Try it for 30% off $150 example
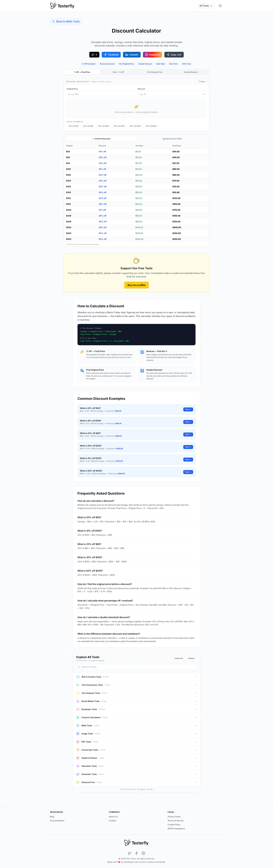The width and height of the screenshot is (273, 868). click(188, 447)
